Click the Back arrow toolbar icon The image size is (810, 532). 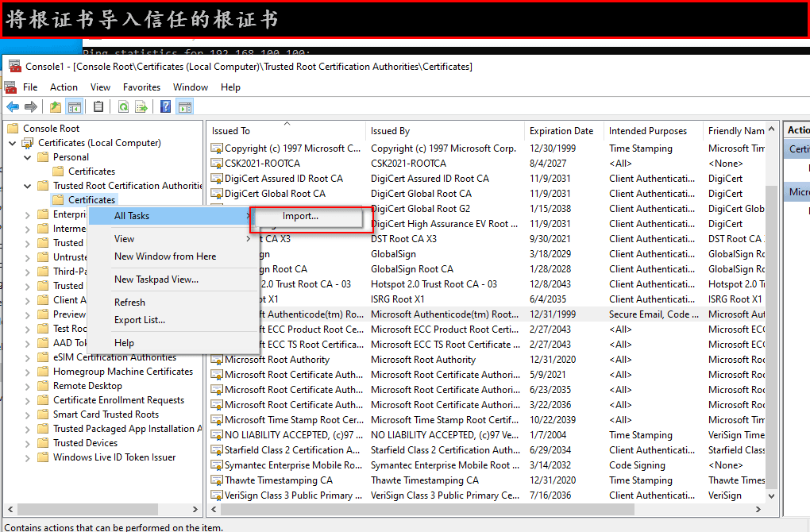click(13, 106)
